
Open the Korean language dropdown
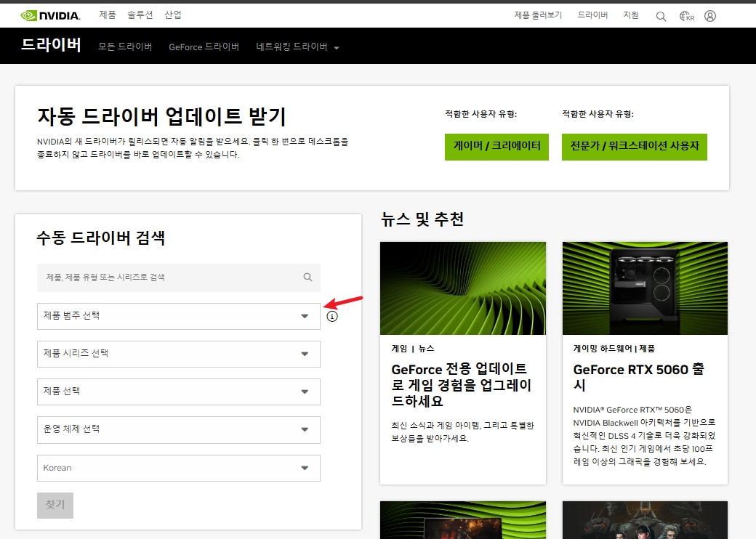(178, 468)
